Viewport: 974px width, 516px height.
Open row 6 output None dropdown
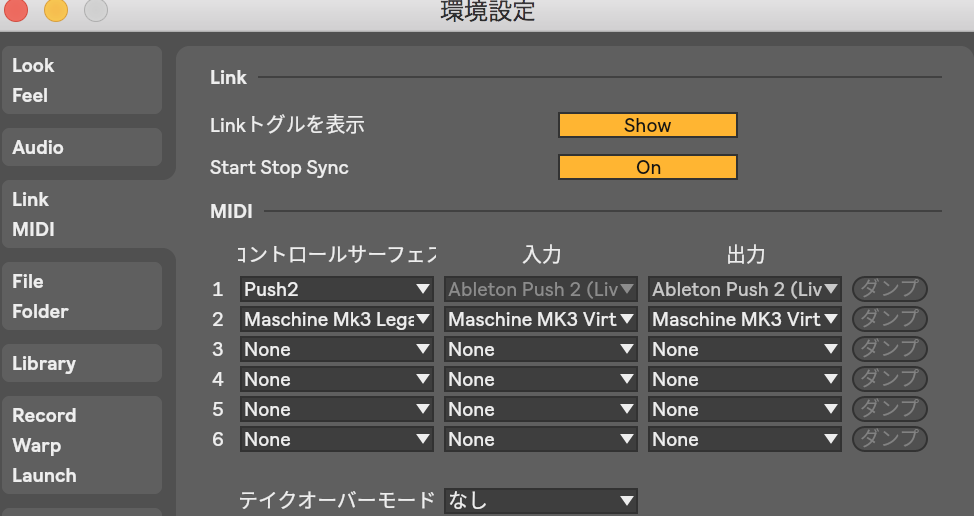coord(745,439)
